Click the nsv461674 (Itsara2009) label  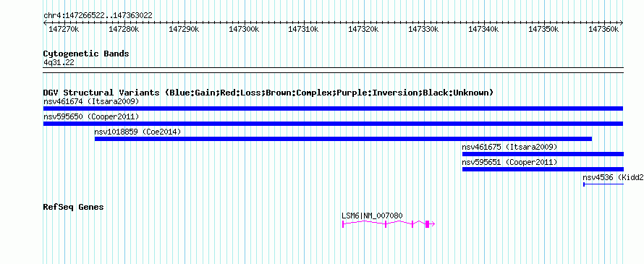coord(91,101)
